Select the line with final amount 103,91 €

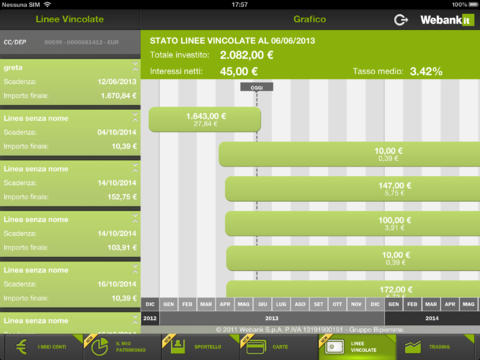click(x=70, y=234)
